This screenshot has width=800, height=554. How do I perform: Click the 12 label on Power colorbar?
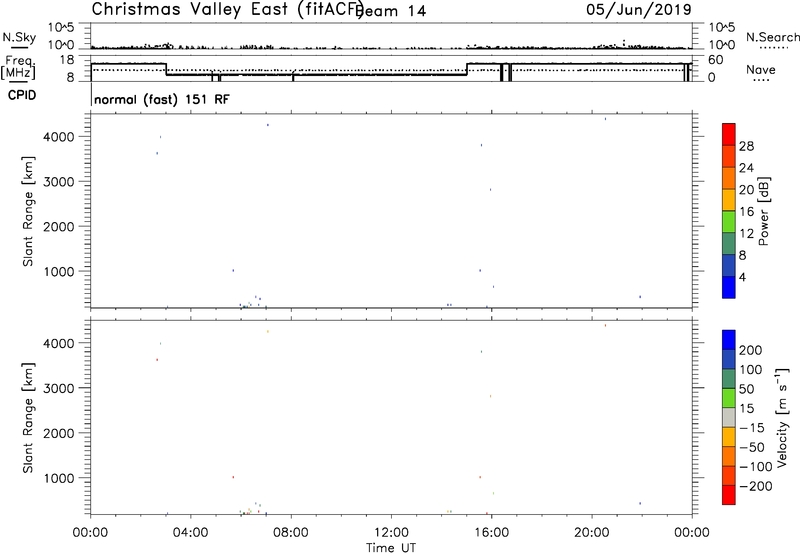click(746, 234)
